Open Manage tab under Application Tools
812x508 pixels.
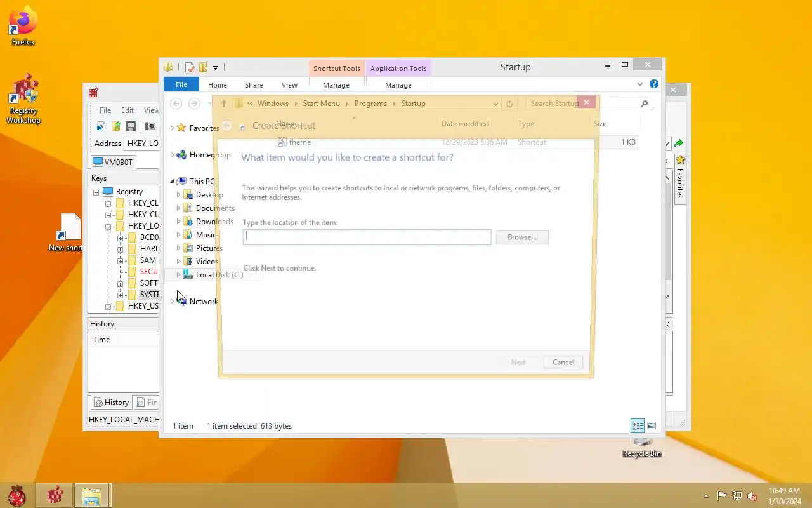[398, 84]
